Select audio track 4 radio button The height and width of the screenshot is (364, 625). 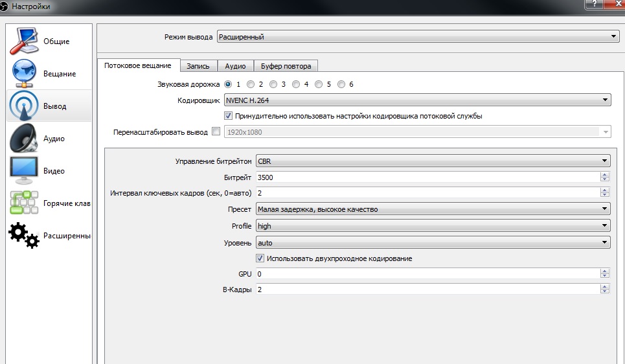tap(296, 84)
